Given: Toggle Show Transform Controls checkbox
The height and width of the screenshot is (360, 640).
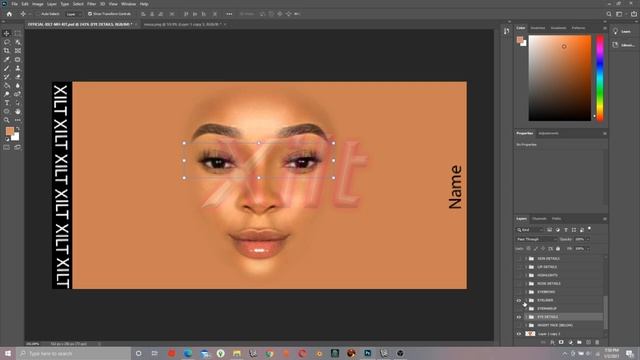Looking at the screenshot, I should [90, 14].
